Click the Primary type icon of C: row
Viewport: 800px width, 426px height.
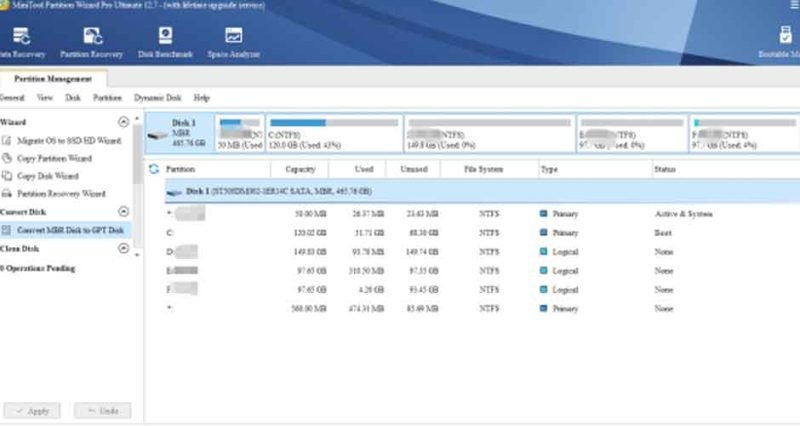pyautogui.click(x=543, y=233)
